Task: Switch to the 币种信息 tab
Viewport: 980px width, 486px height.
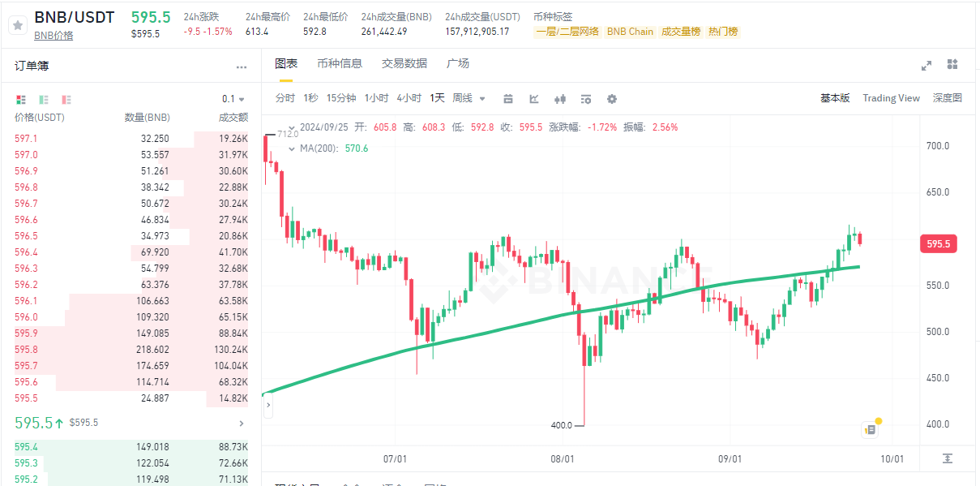Action: [x=340, y=63]
